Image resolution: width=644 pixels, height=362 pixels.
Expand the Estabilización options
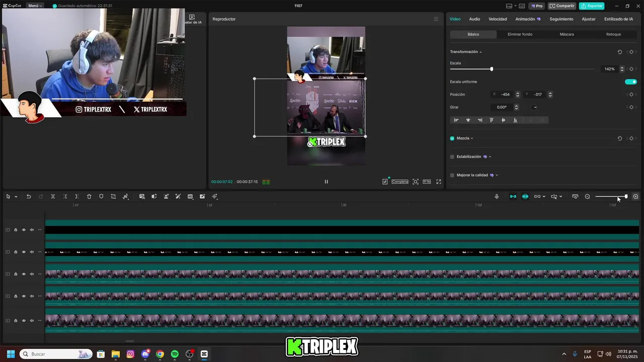click(x=490, y=157)
